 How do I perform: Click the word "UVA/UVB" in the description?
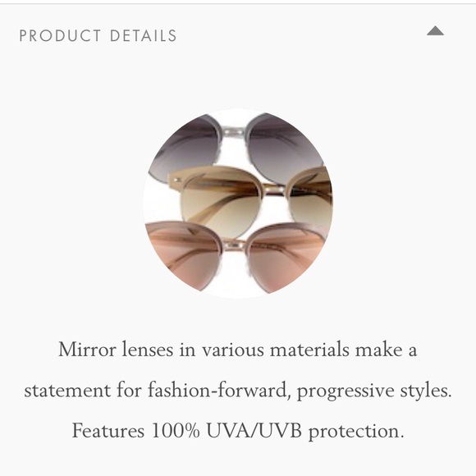[x=254, y=431]
